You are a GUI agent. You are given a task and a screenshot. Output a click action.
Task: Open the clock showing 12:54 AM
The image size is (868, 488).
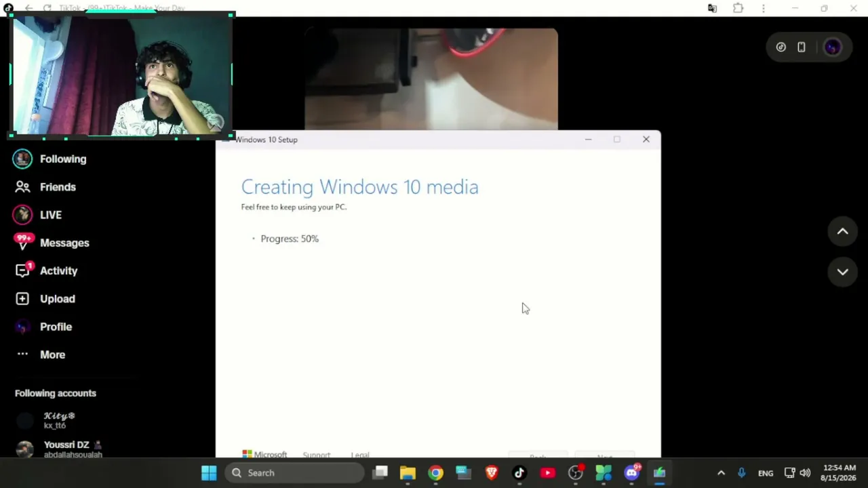[x=840, y=472]
